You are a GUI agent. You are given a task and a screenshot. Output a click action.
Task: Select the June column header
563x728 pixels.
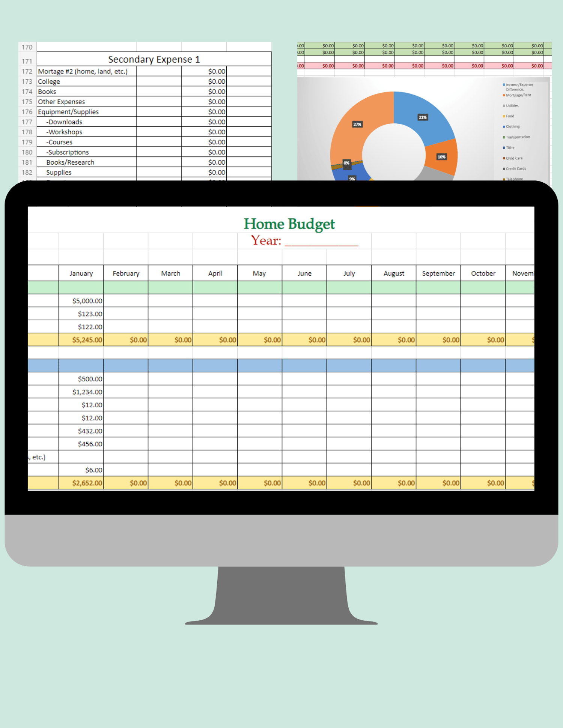[304, 273]
